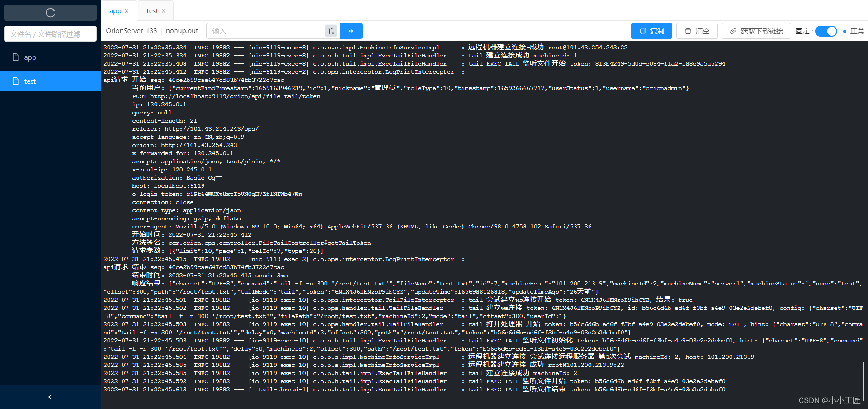Viewport: 868px width, 409px height.
Task: Refresh the file list with circular arrow icon
Action: point(50,12)
